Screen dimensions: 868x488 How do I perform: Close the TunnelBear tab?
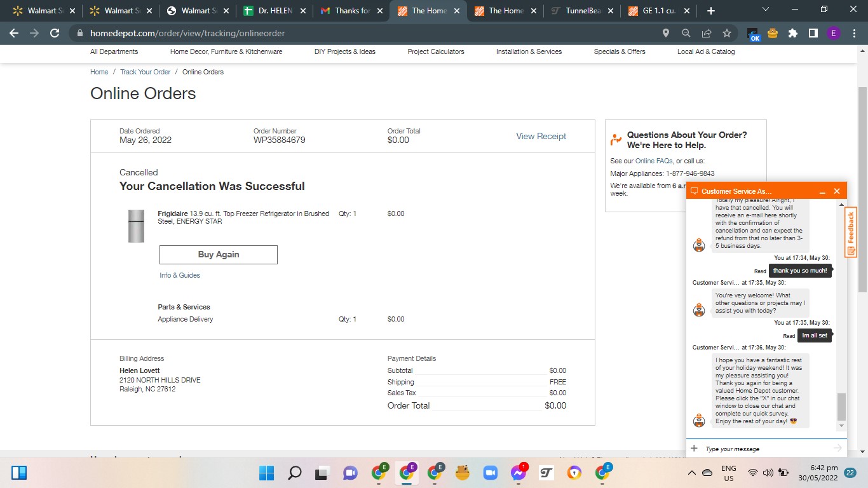click(610, 11)
